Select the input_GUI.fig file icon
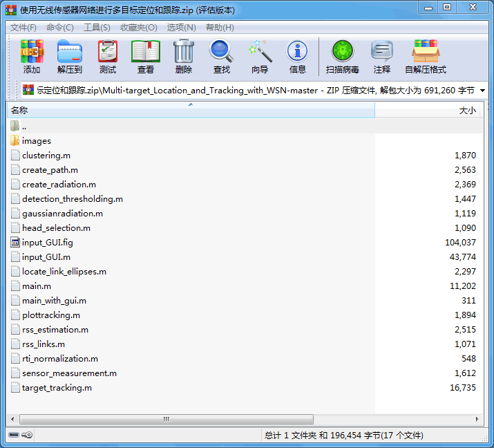The height and width of the screenshot is (448, 494). pyautogui.click(x=15, y=242)
